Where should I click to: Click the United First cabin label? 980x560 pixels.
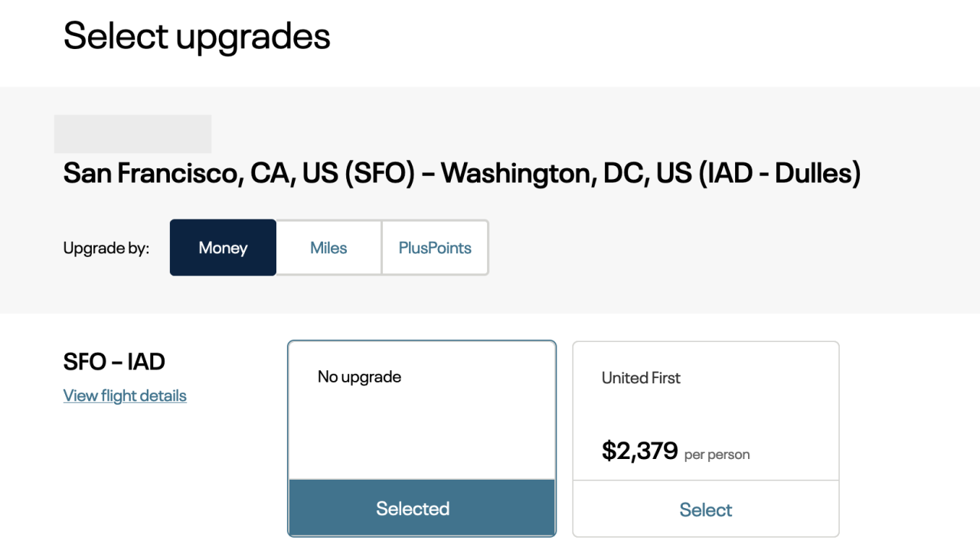(x=641, y=377)
